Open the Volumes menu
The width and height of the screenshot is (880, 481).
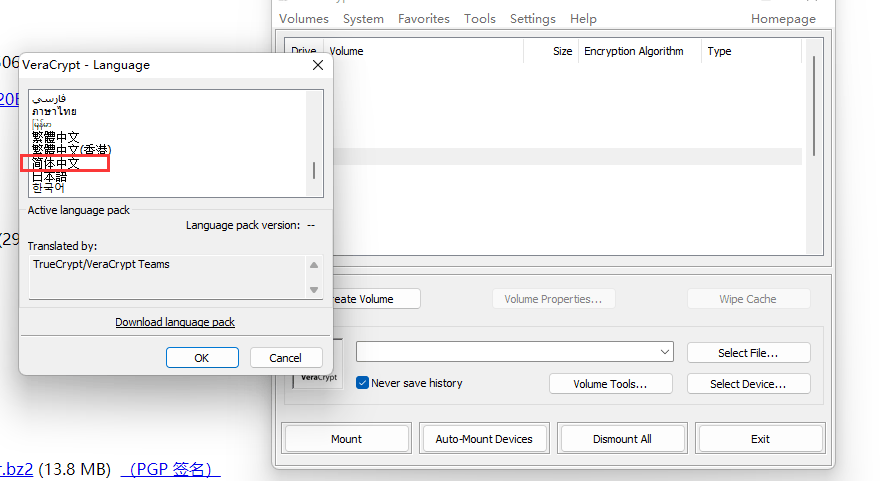click(x=304, y=19)
